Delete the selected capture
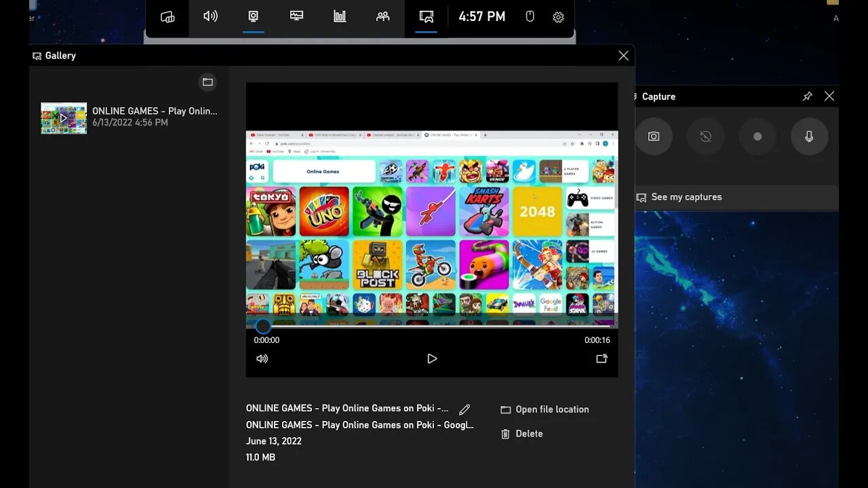Image resolution: width=868 pixels, height=488 pixels. pos(521,434)
